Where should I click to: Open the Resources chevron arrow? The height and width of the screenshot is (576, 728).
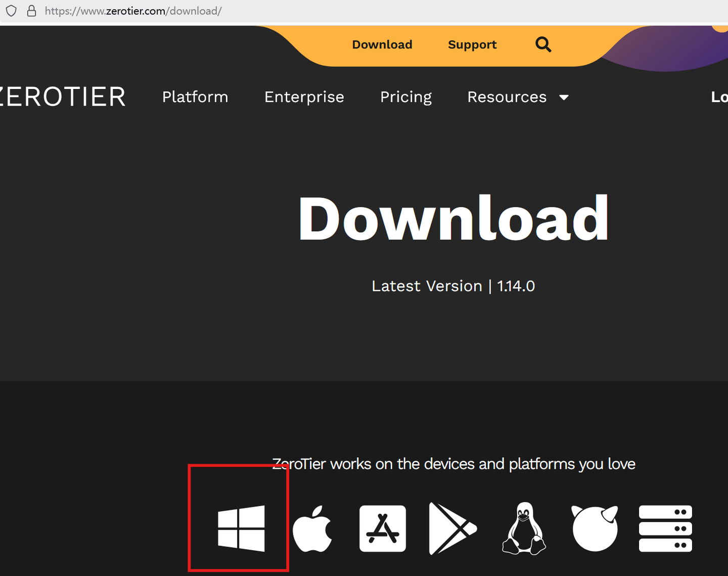564,98
